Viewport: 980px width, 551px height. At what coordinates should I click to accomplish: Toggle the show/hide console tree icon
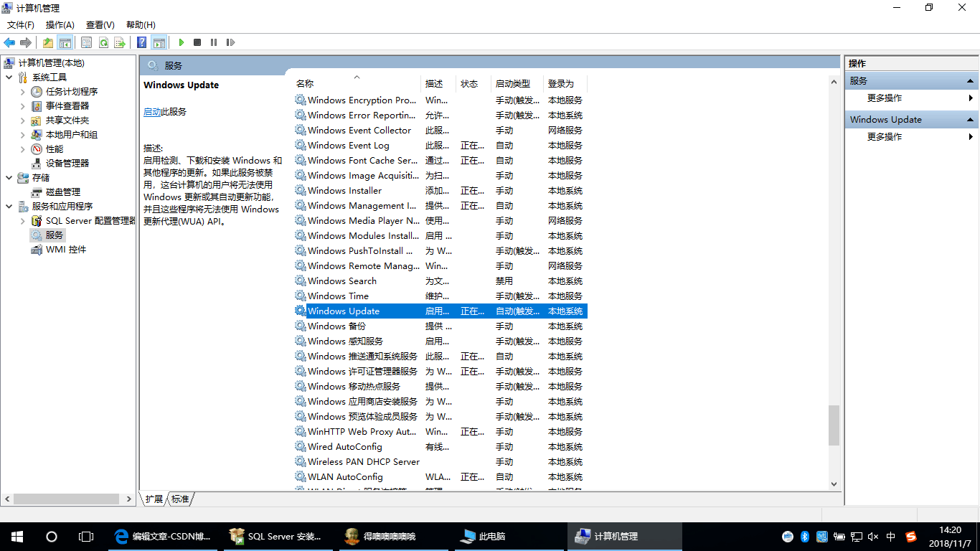tap(65, 42)
